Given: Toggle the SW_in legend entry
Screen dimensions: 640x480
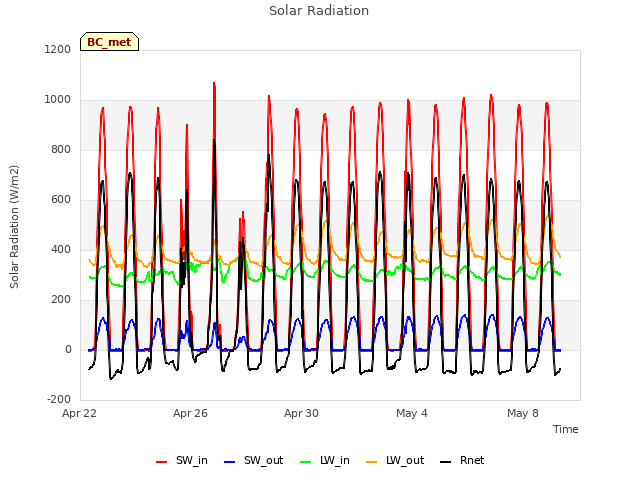Looking at the screenshot, I should click(182, 461).
